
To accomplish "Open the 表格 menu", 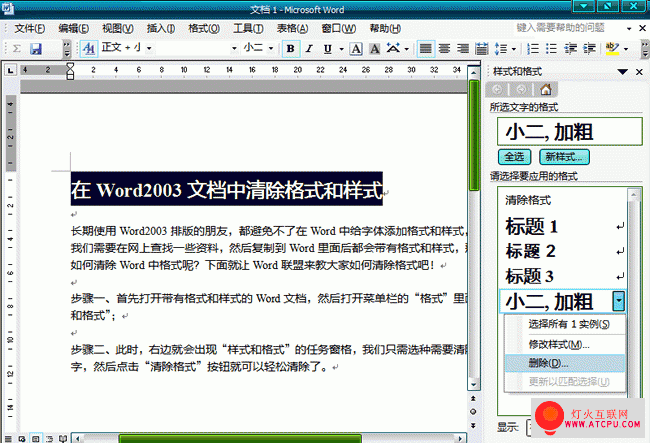I will click(x=292, y=28).
